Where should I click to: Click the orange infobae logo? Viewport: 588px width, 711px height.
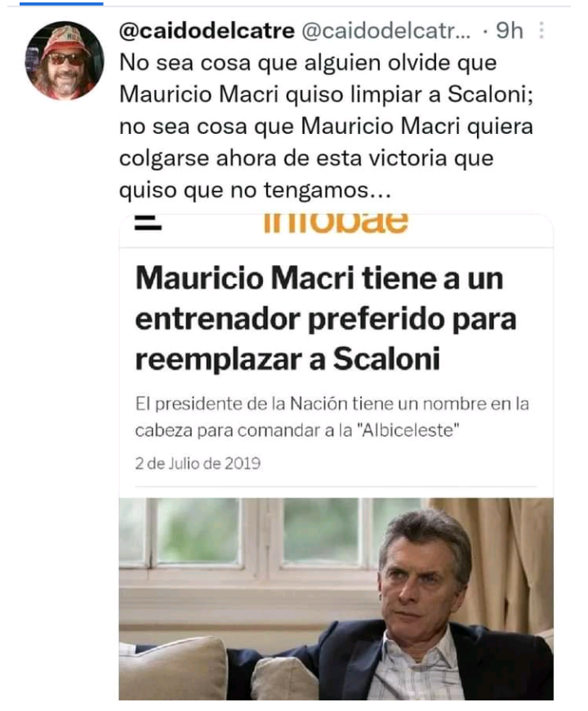336,223
